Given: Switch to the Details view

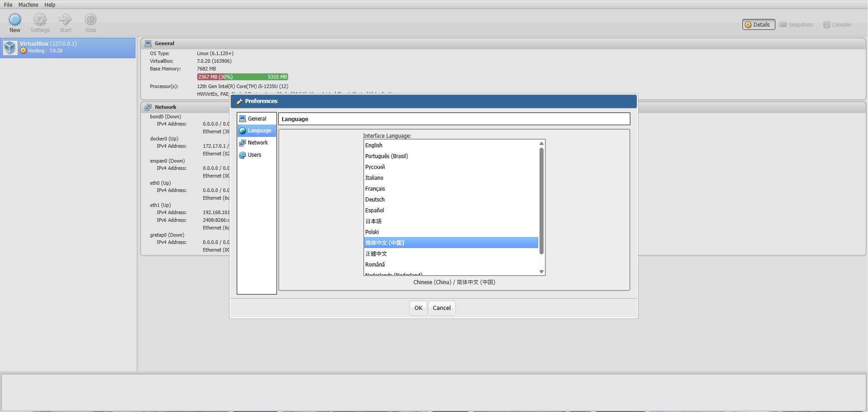Looking at the screenshot, I should pos(758,25).
